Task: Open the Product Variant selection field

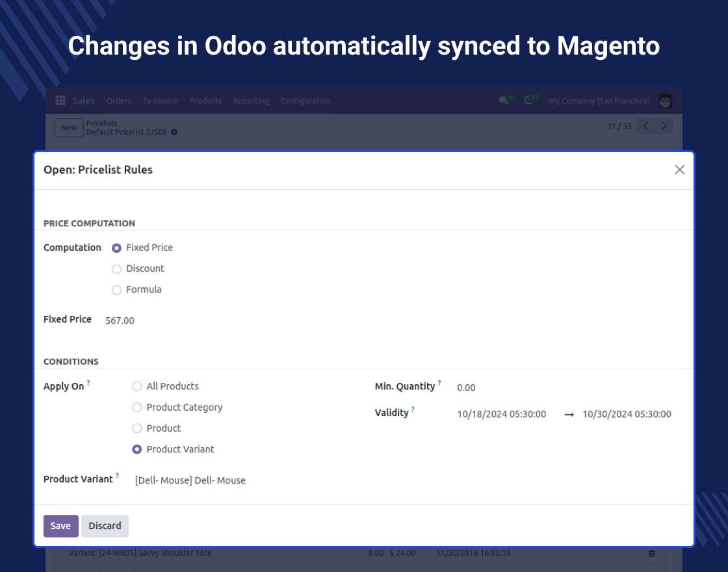Action: click(x=190, y=480)
